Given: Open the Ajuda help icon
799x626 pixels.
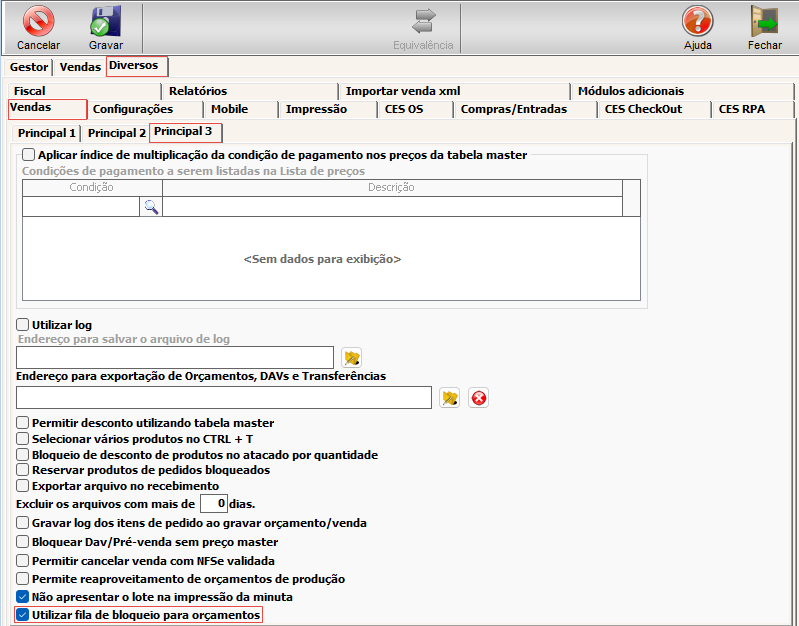Looking at the screenshot, I should pos(697,21).
